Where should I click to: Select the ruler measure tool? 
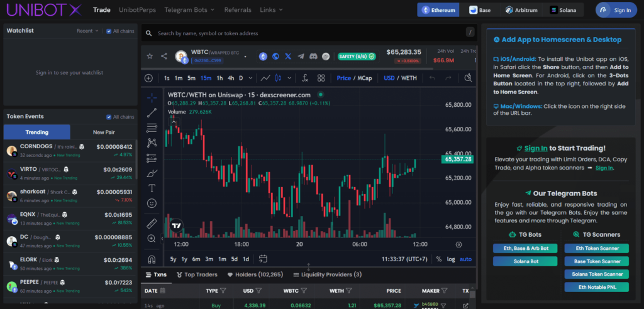[x=152, y=224]
